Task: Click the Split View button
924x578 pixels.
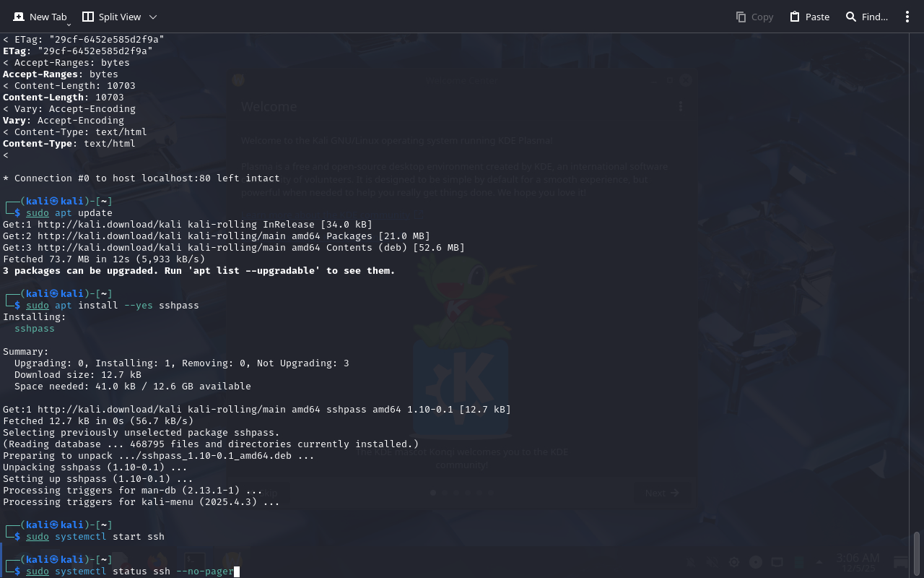Action: pyautogui.click(x=111, y=17)
